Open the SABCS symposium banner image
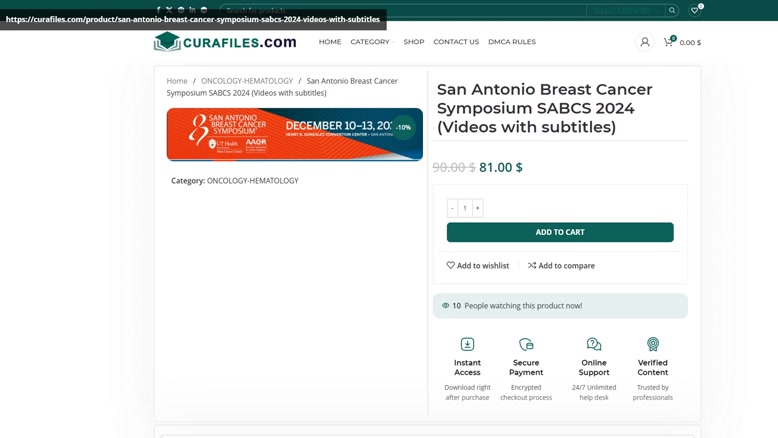This screenshot has width=778, height=438. click(x=295, y=134)
